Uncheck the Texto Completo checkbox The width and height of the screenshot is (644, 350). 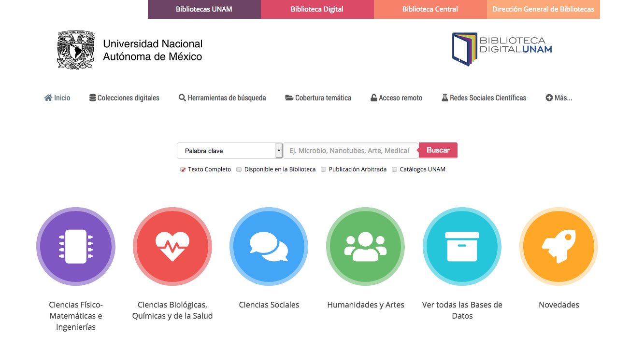(183, 169)
